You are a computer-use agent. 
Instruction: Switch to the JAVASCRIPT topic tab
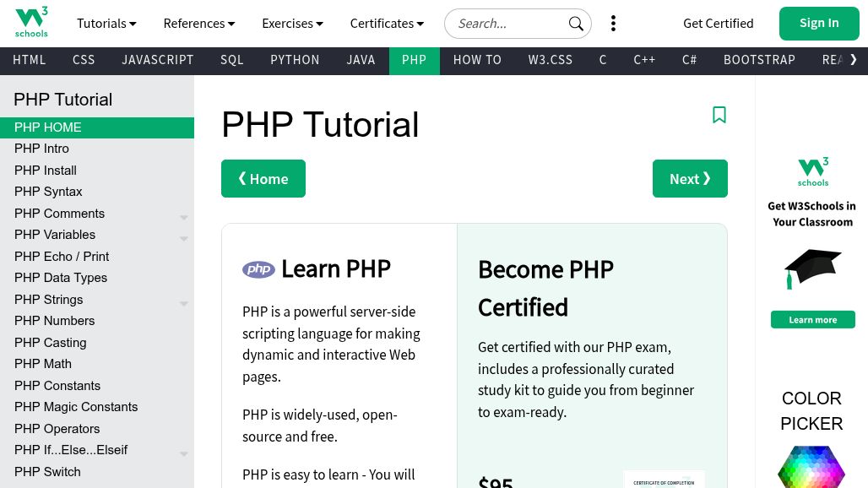[158, 60]
